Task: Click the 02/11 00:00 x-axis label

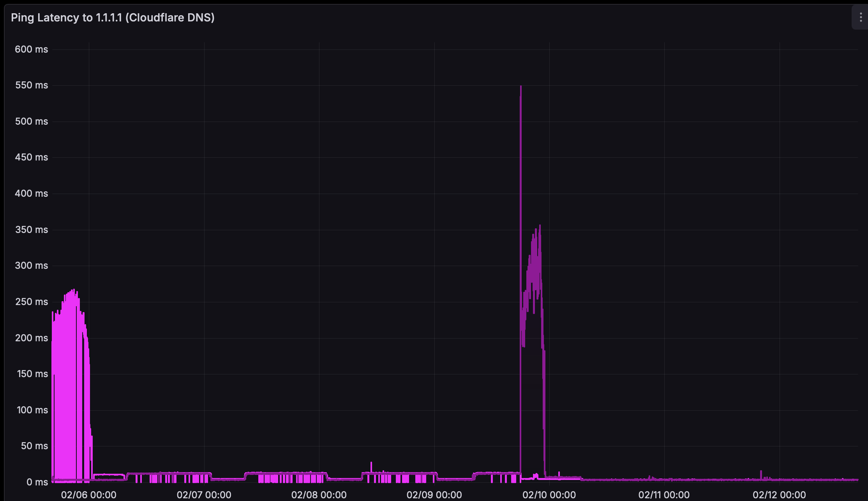Action: point(664,495)
